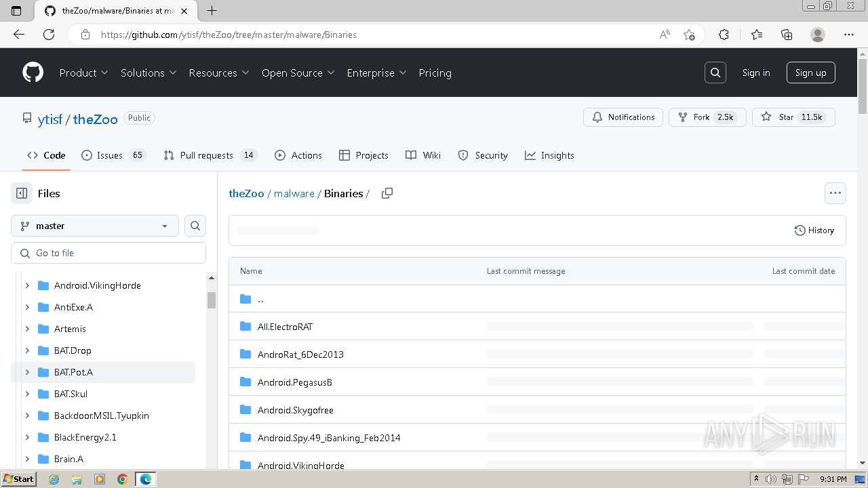Screen dimensions: 868x488
Task: Fork the repository with Fork button
Action: (707, 117)
